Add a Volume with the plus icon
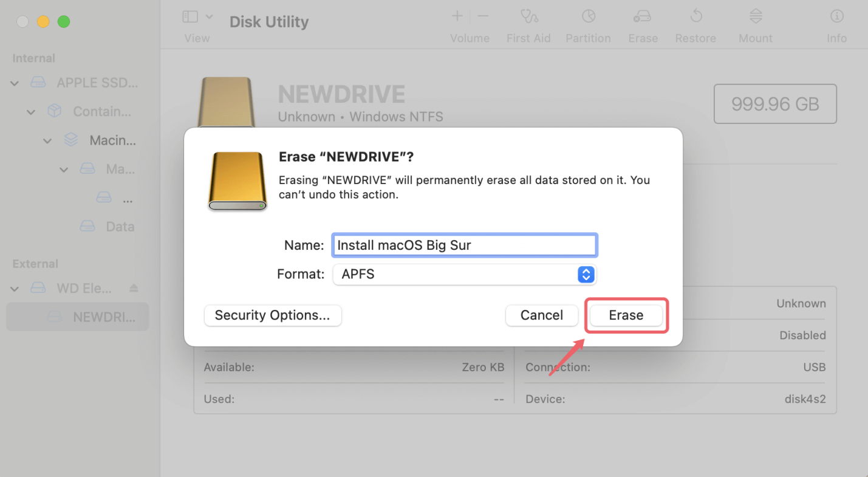This screenshot has height=477, width=868. click(x=457, y=16)
